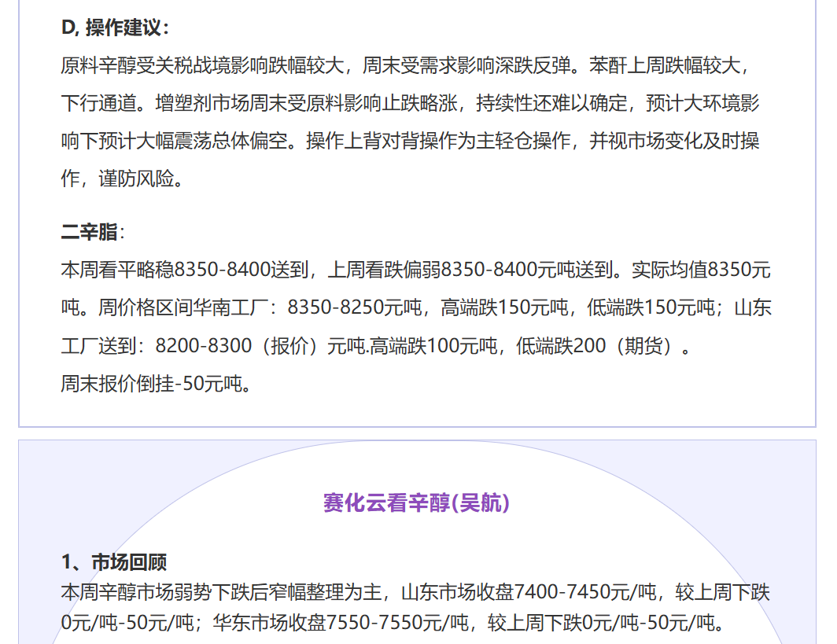This screenshot has height=644, width=837.
Task: Click the heading "1、市场回顾"
Action: (x=114, y=562)
